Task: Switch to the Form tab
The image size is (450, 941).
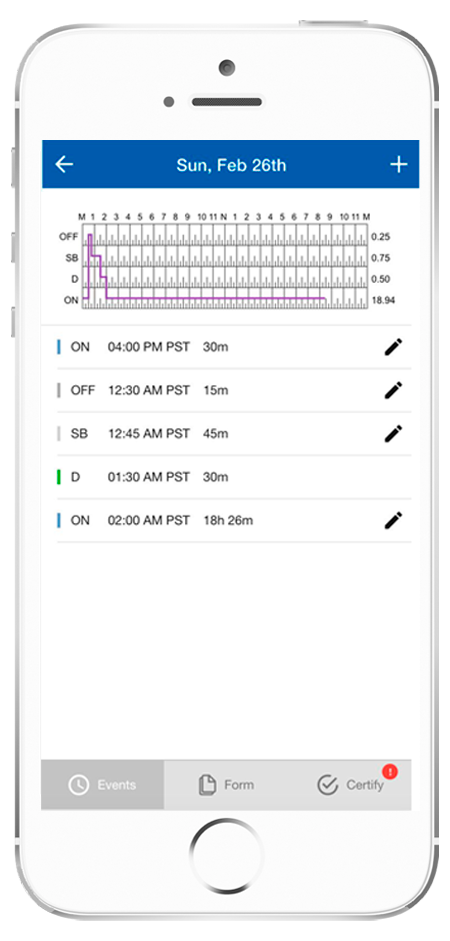Action: pyautogui.click(x=226, y=785)
